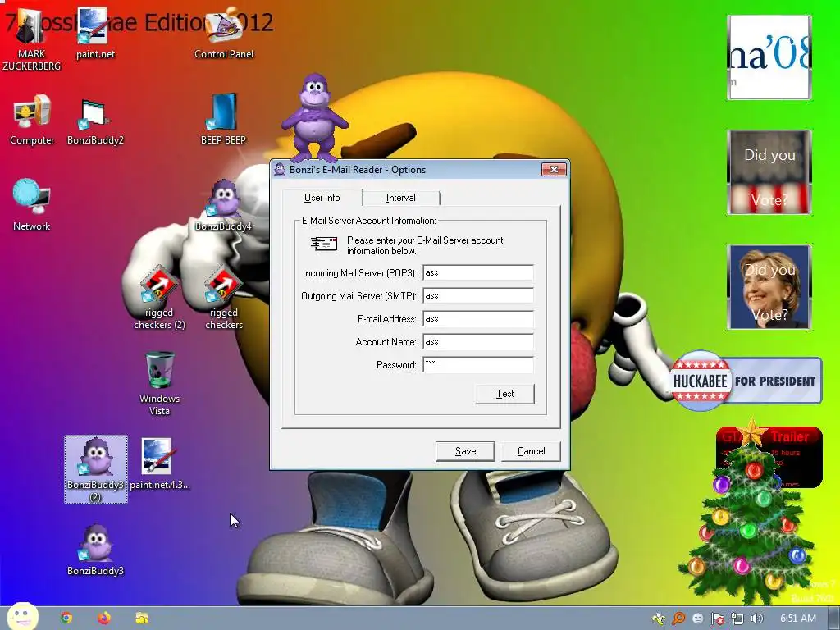This screenshot has height=630, width=840.
Task: Click the Huckabee For President gadget
Action: [746, 381]
